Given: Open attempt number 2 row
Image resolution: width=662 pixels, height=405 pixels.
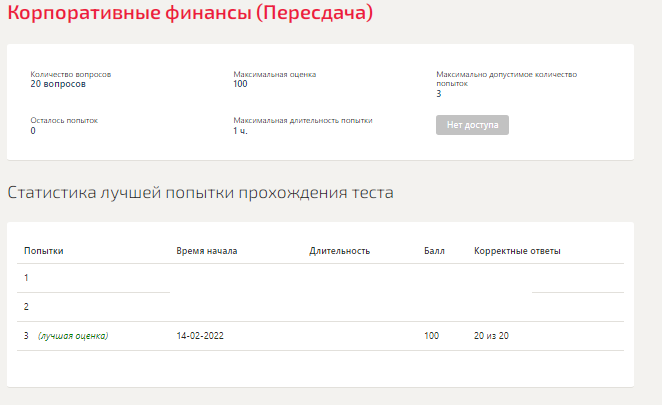Looking at the screenshot, I should pyautogui.click(x=27, y=307).
